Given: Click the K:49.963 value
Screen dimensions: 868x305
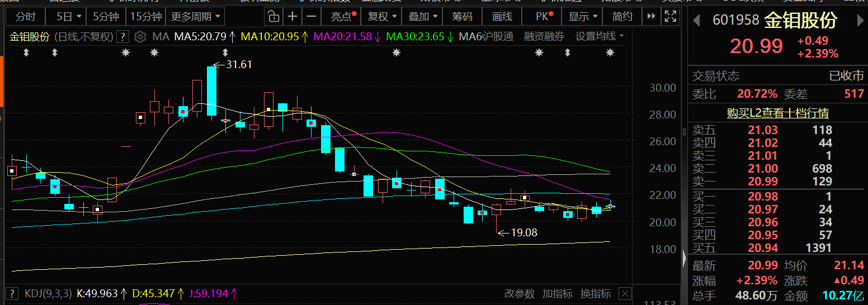Looking at the screenshot, I should point(97,293).
